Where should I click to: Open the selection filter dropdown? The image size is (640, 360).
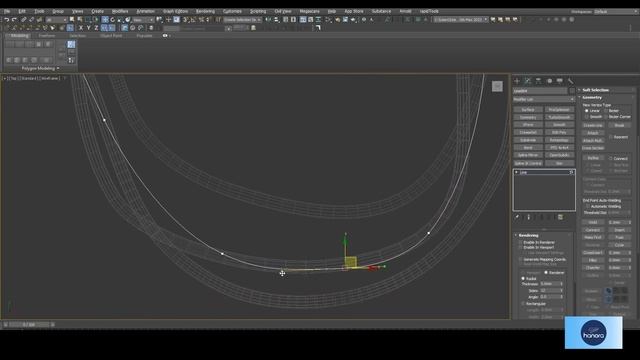click(x=56, y=20)
